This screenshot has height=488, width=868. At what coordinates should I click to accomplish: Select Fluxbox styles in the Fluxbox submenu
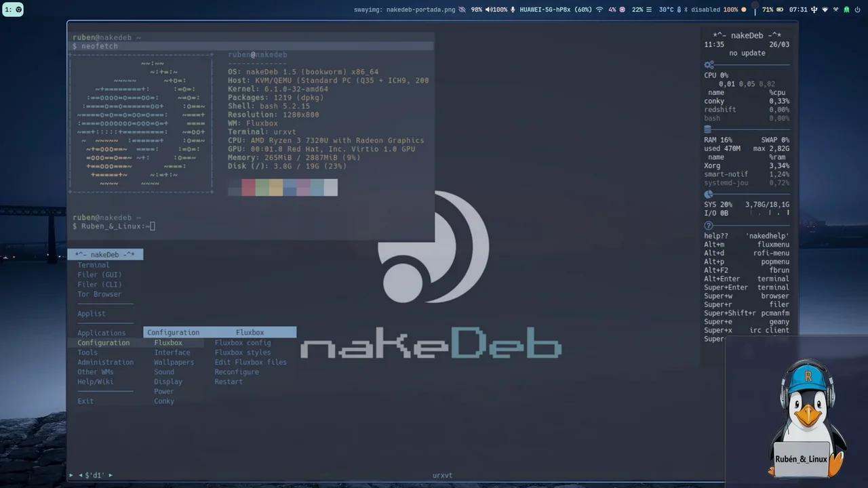pos(242,352)
